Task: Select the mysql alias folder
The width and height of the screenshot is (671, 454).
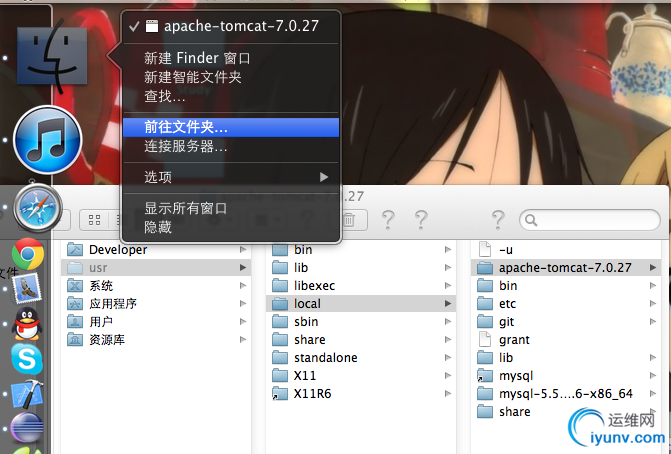Action: [x=566, y=375]
